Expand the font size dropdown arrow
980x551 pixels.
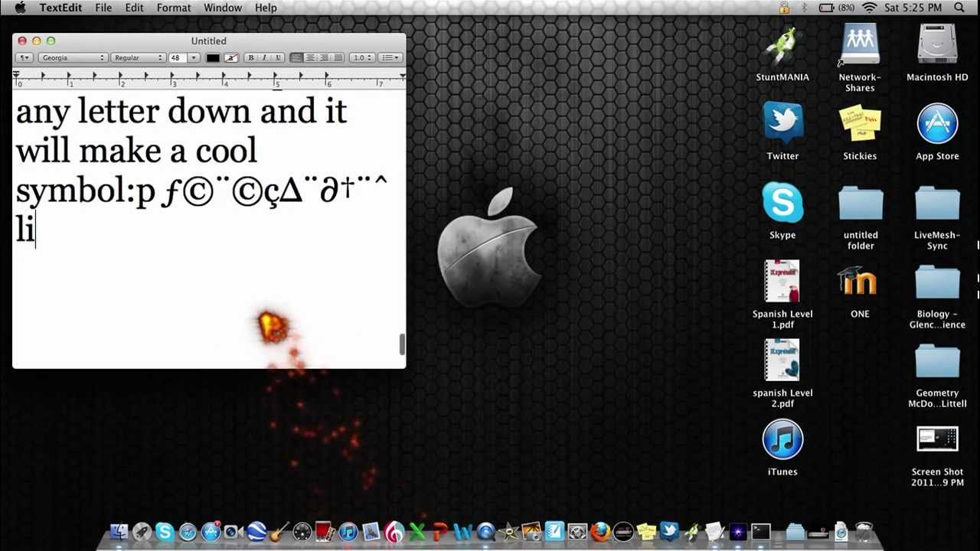point(194,57)
